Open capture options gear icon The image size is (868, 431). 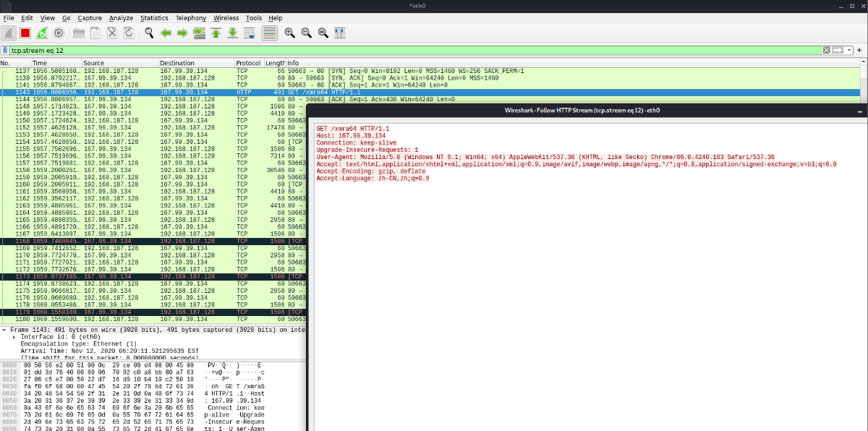59,33
